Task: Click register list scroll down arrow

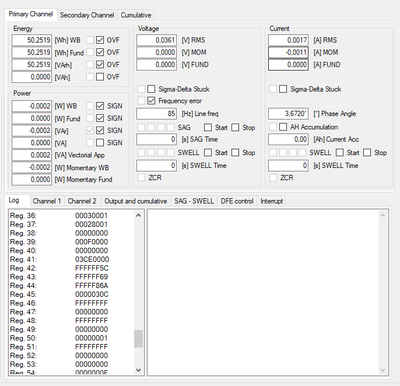Action: pos(139,370)
